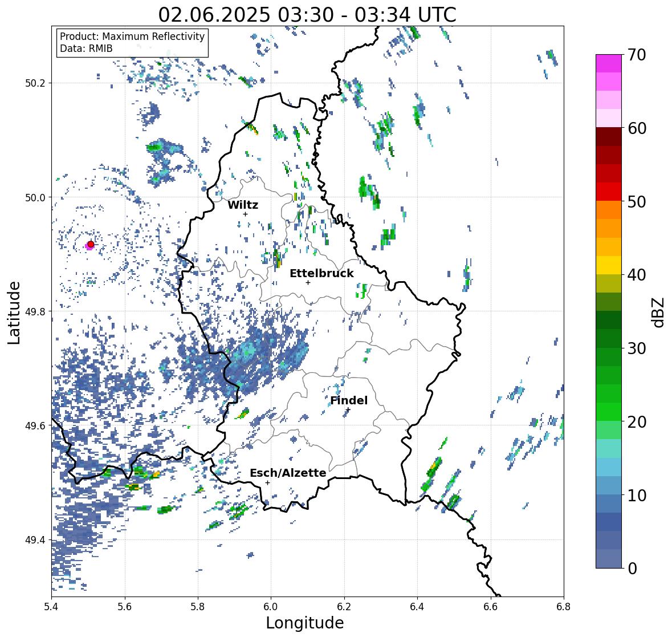Click the 5.8 longitude tick label

tap(198, 606)
